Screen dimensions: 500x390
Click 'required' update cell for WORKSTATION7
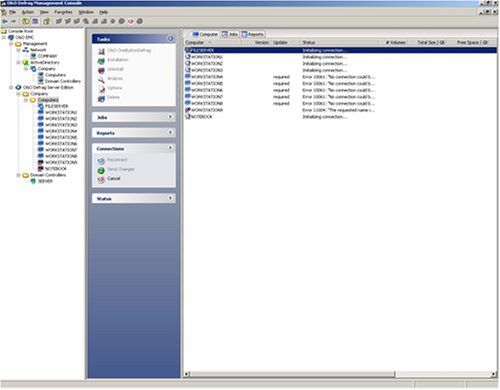click(x=281, y=97)
